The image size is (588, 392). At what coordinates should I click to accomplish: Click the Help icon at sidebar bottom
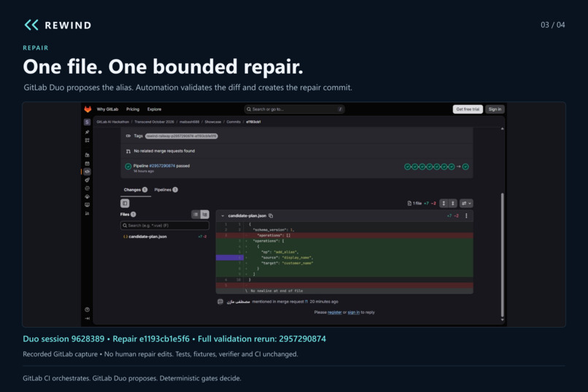[x=87, y=310]
